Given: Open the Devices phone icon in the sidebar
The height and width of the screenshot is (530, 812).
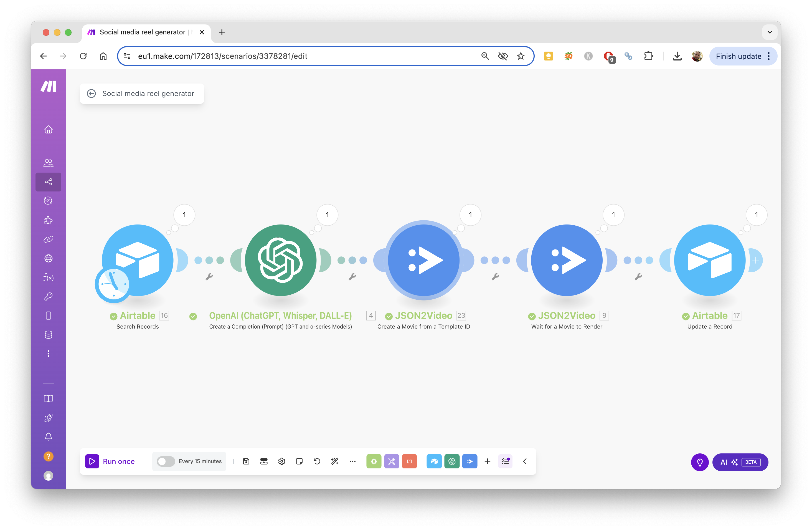Looking at the screenshot, I should click(x=49, y=316).
